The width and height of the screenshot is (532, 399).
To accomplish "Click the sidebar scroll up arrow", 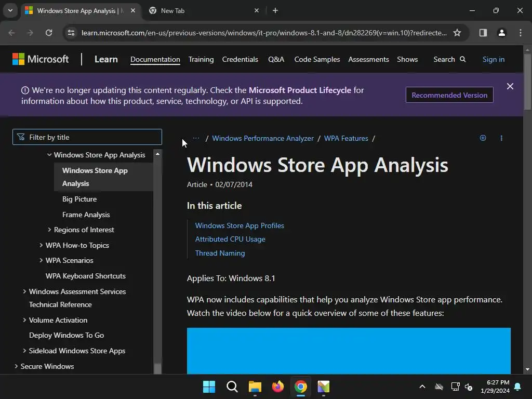I will (x=157, y=154).
